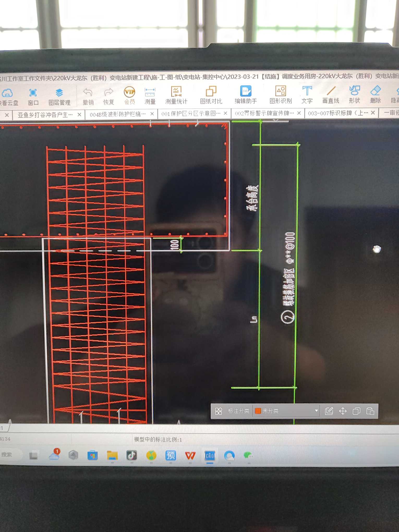This screenshot has width=399, height=532.
Task: Open the Microsoft Store taskbar icon
Action: (x=93, y=456)
